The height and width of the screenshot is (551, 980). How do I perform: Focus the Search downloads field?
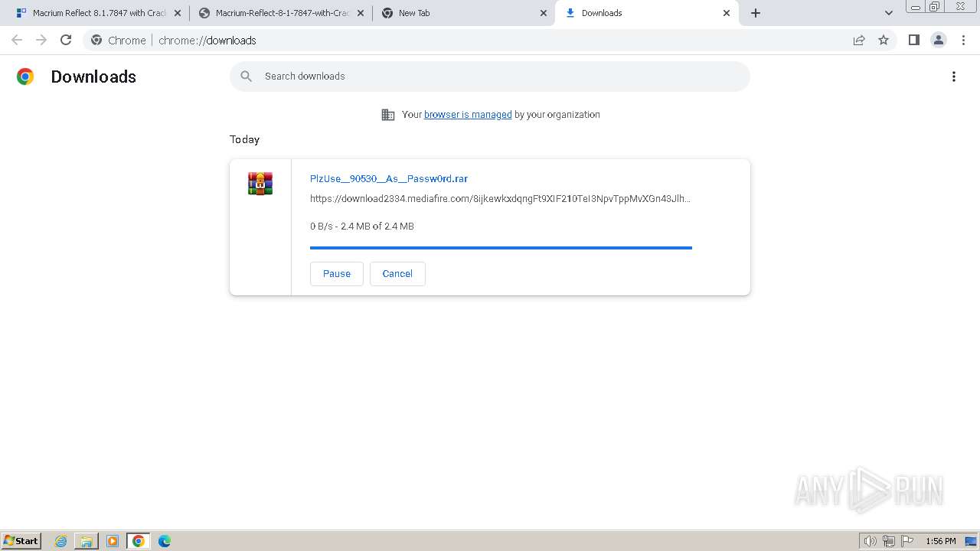[490, 77]
